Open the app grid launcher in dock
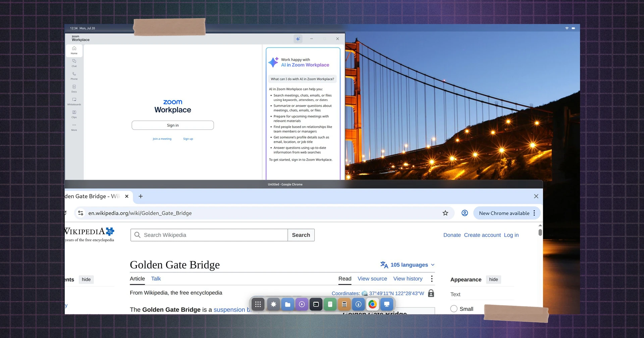644x338 pixels. (x=258, y=304)
